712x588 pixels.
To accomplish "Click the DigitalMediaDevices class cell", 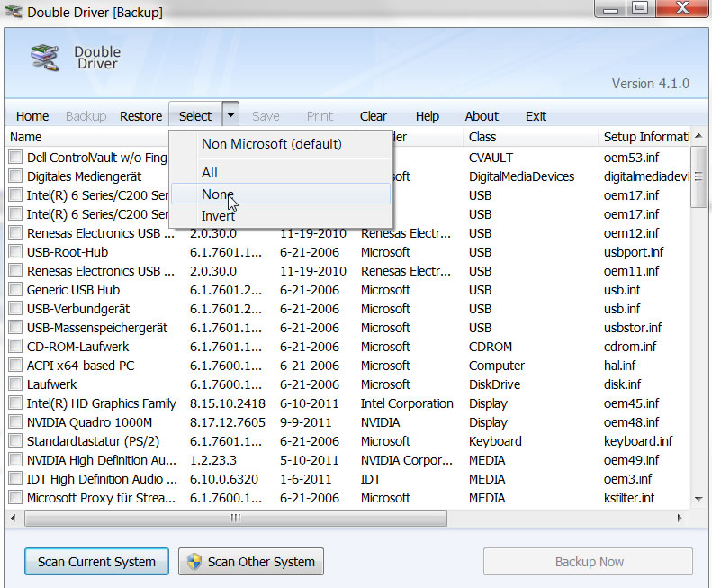I will click(x=521, y=176).
